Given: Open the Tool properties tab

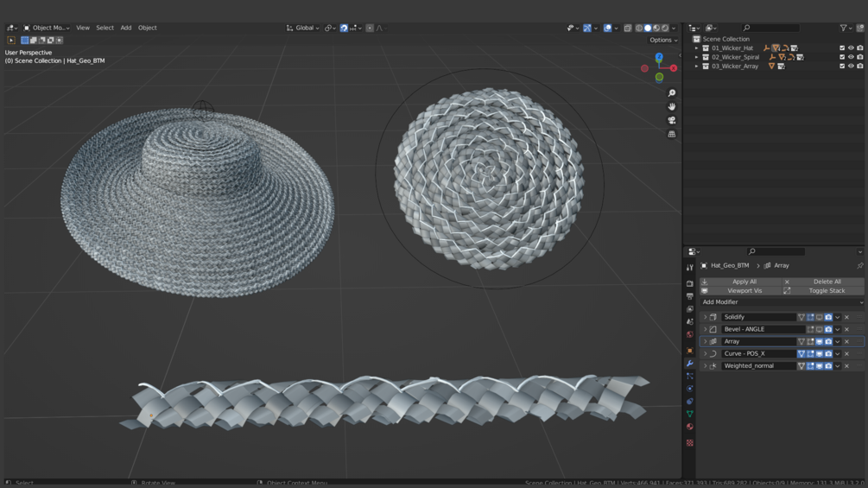Looking at the screenshot, I should [x=690, y=267].
